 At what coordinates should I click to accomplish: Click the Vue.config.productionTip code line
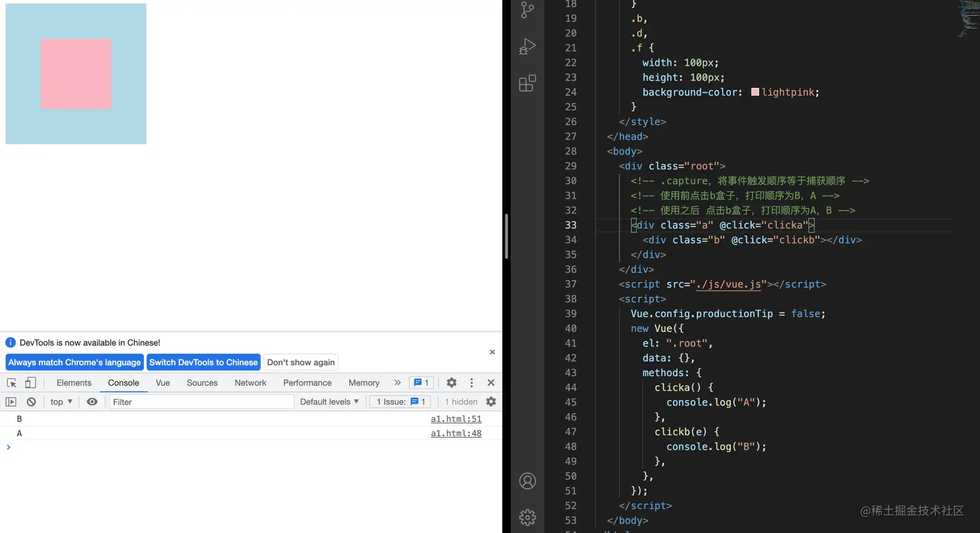728,313
